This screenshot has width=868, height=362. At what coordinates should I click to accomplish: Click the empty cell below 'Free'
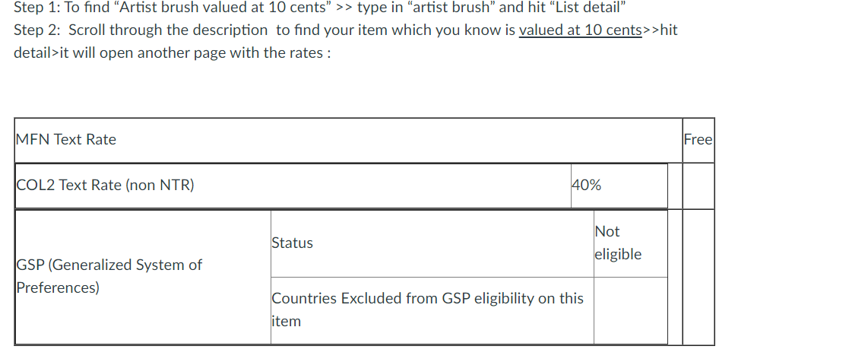[698, 186]
